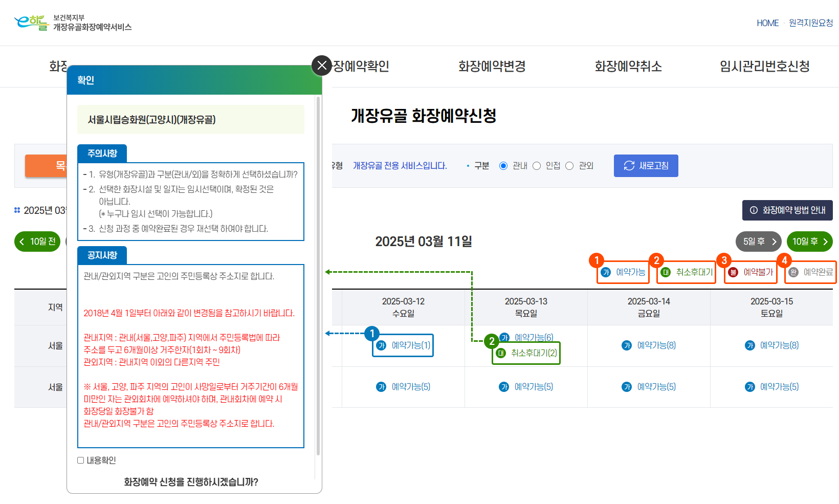Click the 서울시립승화원(고양시)(개장유골) facility name
This screenshot has height=504, width=839.
[151, 120]
